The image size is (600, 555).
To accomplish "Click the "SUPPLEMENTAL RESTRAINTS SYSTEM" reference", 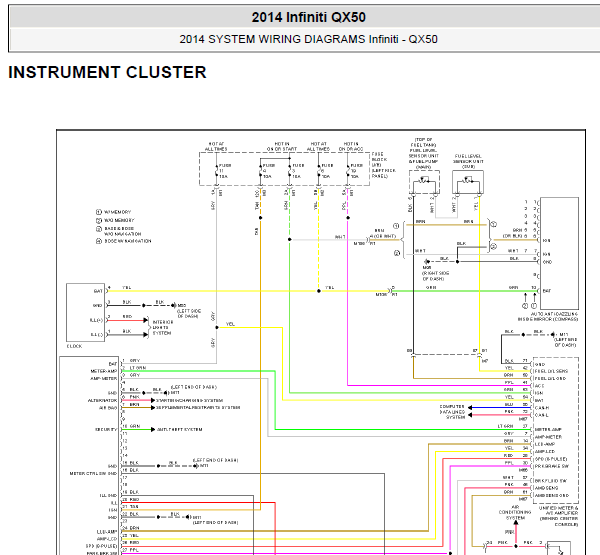I will point(198,408).
